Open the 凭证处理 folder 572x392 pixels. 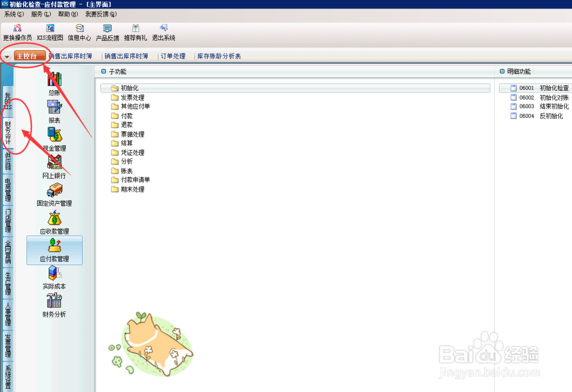pos(128,152)
